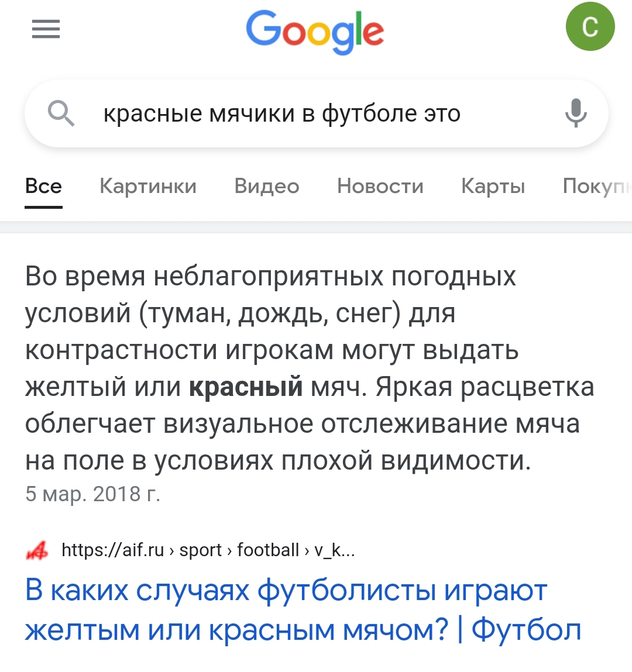Screen dimensions: 632x672
Task: Click the bold word "красный" in the snippet
Action: (246, 387)
